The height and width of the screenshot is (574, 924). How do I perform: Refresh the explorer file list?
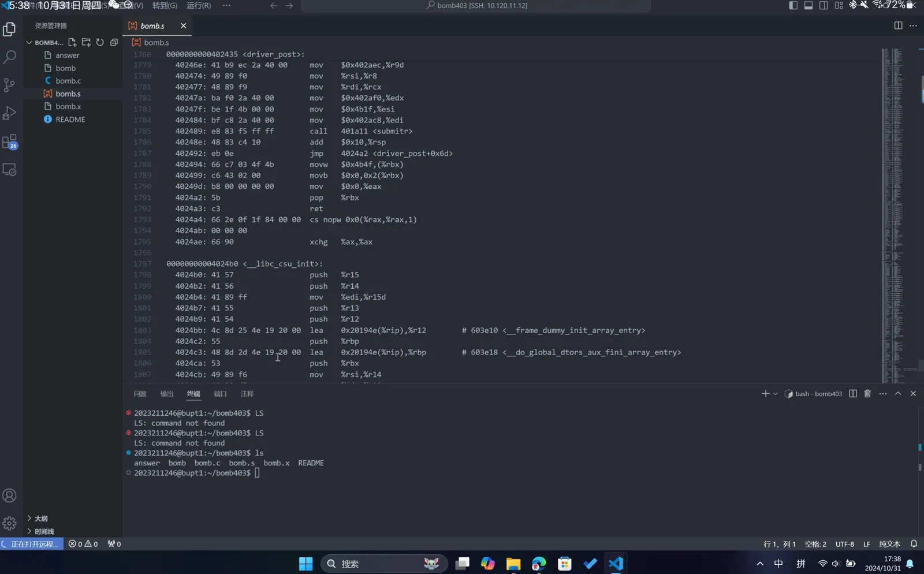point(100,42)
